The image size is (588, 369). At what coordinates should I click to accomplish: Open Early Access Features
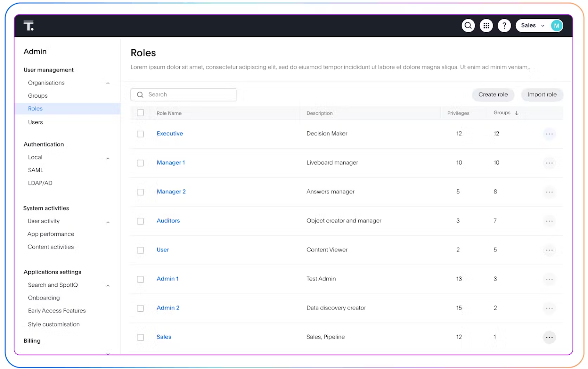pos(57,311)
